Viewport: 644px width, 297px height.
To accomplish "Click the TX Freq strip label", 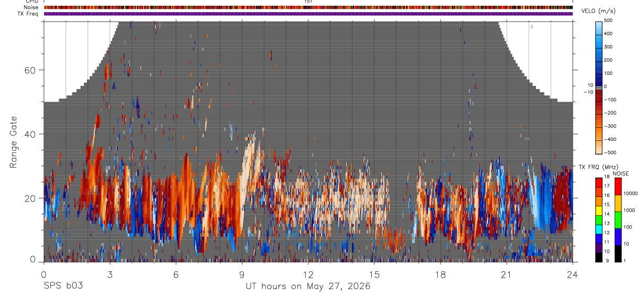I will 27,14.
